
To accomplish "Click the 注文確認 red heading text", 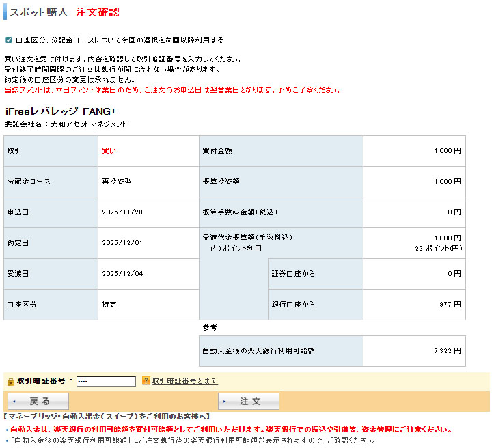I will point(97,12).
